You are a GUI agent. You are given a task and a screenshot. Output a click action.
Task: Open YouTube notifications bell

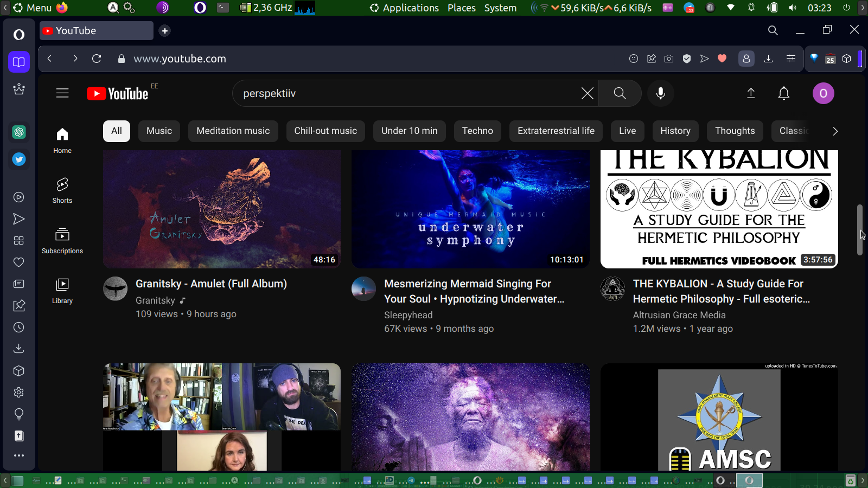(x=783, y=93)
